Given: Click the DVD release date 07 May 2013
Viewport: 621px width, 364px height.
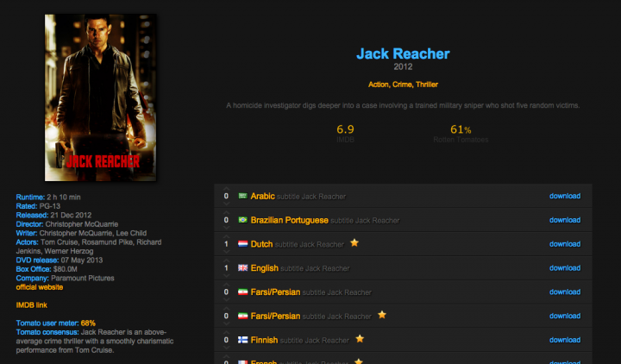Looking at the screenshot, I should (x=82, y=260).
